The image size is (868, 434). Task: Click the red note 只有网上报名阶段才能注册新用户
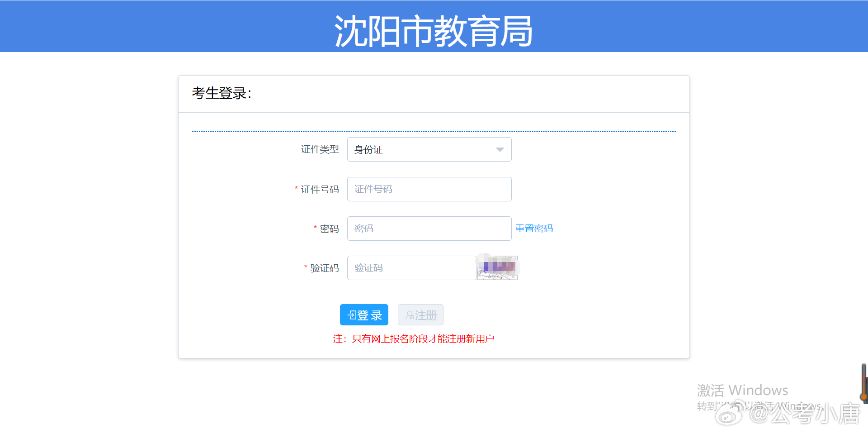coord(414,339)
